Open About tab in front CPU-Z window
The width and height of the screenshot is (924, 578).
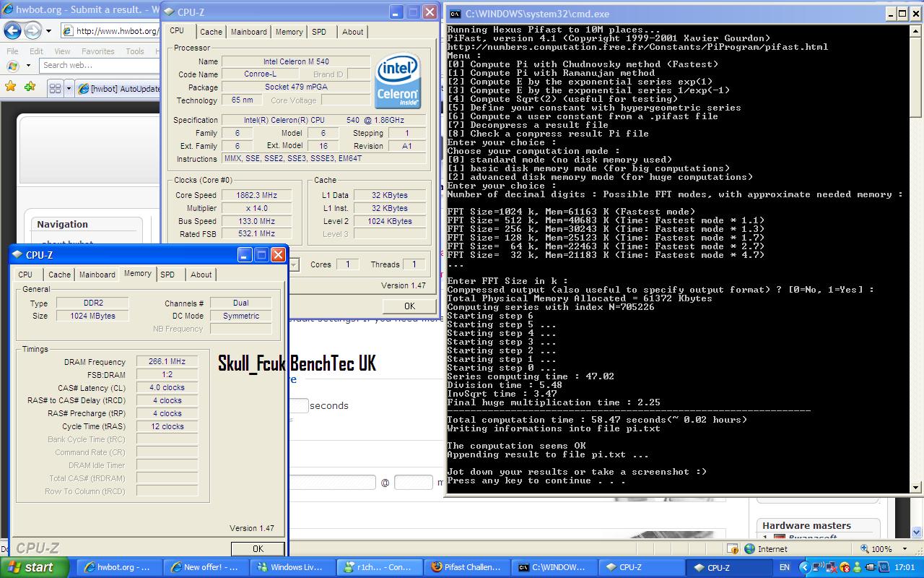point(201,275)
